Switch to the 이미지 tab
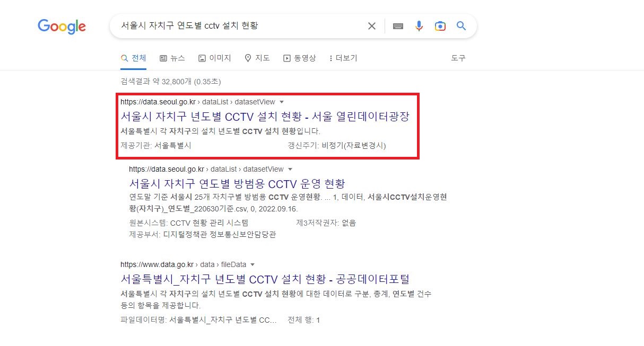The height and width of the screenshot is (346, 644). pyautogui.click(x=215, y=58)
